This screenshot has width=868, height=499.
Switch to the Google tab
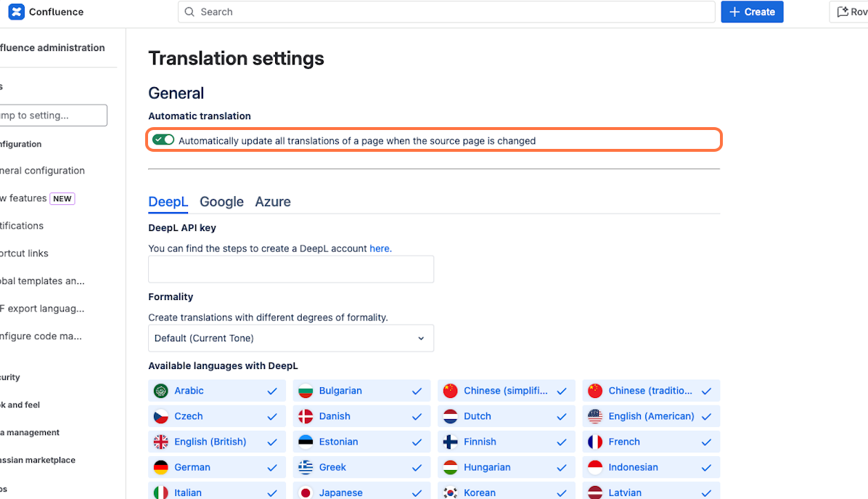click(x=221, y=202)
